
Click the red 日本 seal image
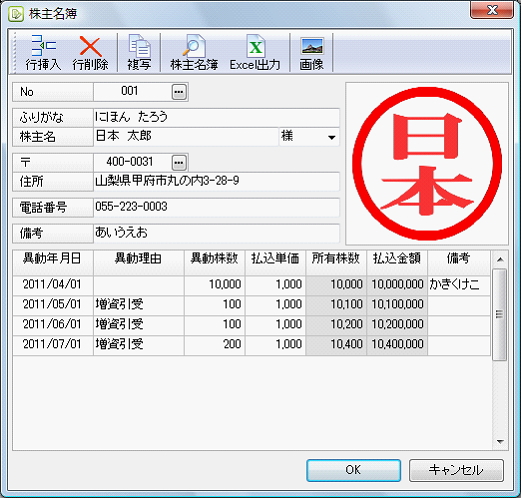pos(427,164)
